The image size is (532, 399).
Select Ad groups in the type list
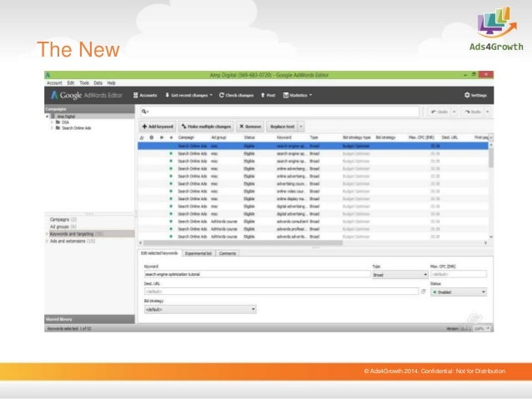coord(63,227)
